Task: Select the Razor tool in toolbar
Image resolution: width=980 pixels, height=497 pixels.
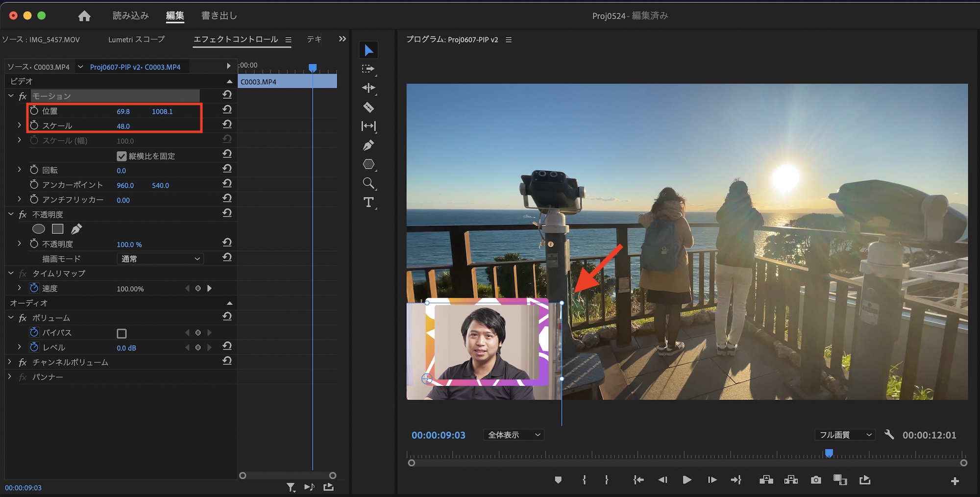Action: 368,107
